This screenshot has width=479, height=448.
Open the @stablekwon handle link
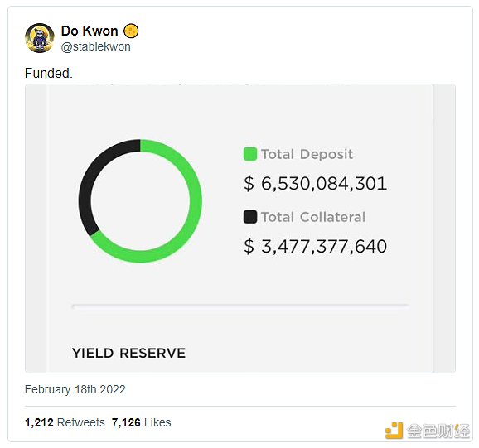pos(96,46)
